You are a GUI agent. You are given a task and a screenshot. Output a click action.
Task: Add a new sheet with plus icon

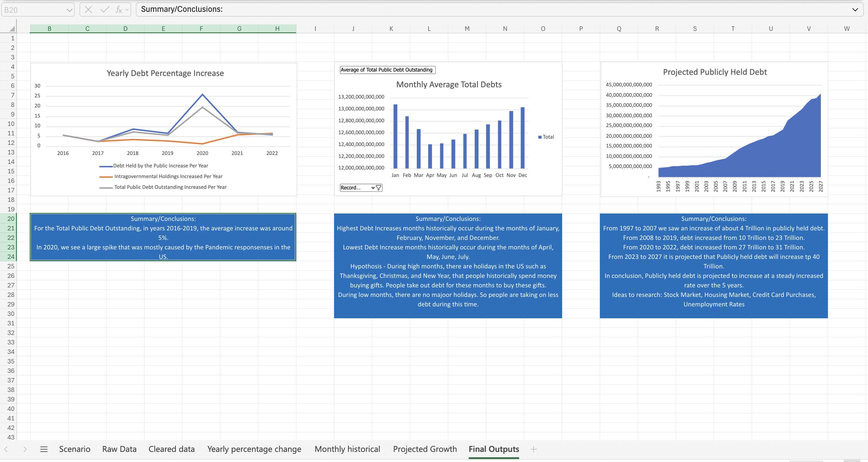point(533,449)
